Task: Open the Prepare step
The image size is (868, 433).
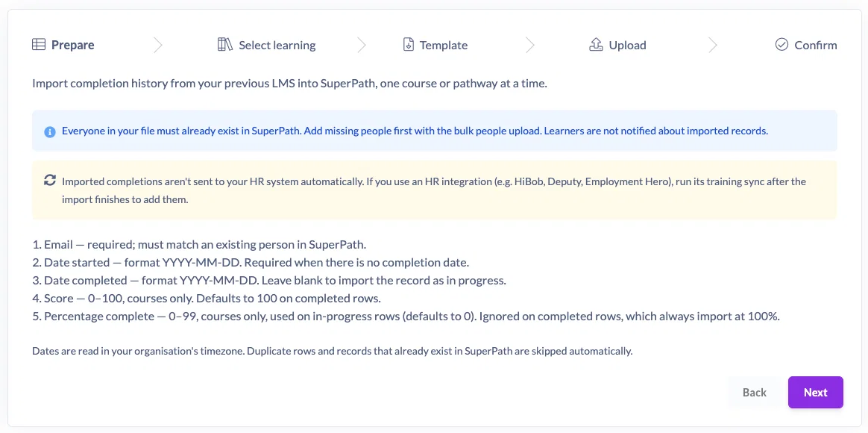Action: tap(63, 45)
